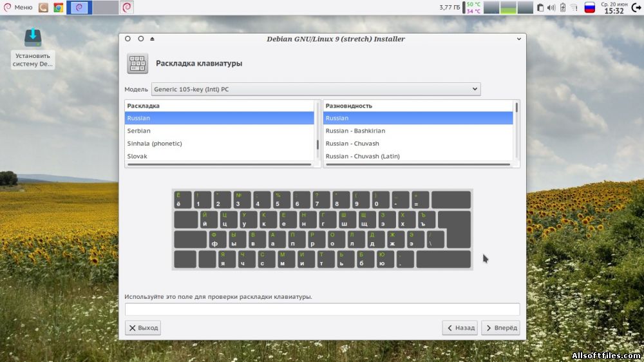The height and width of the screenshot is (362, 644).
Task: Click the first circle window control button
Action: (128, 39)
